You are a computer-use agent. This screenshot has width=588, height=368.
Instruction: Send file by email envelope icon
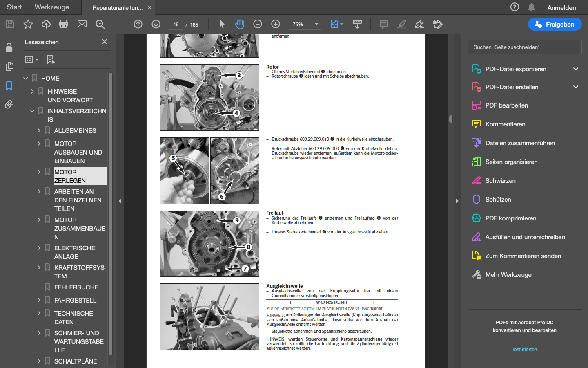(82, 24)
